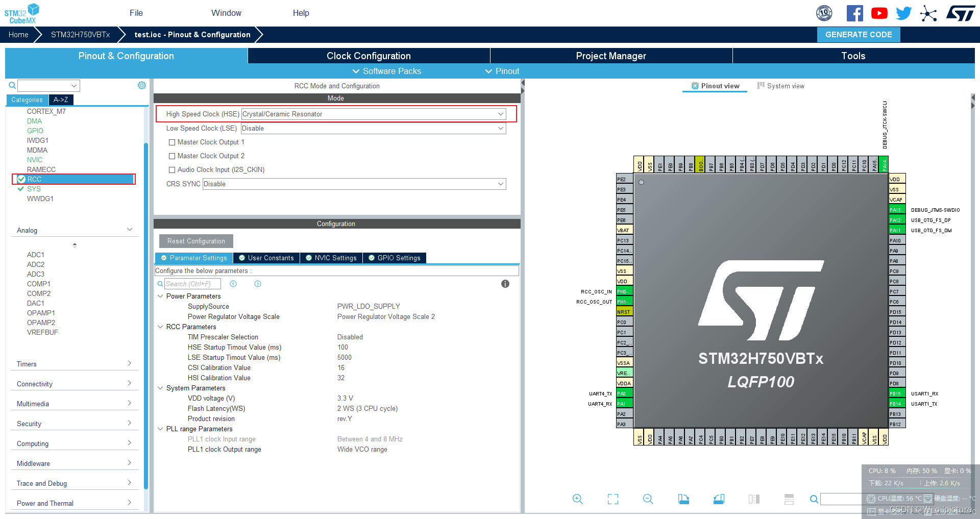Collapse the Power Parameters group

(x=160, y=296)
